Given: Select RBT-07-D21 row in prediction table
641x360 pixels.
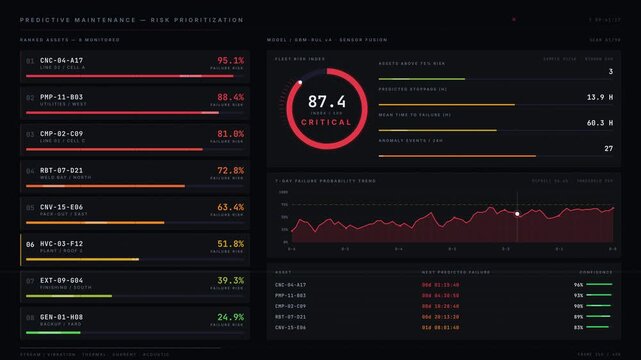Looking at the screenshot, I should click(x=444, y=317).
